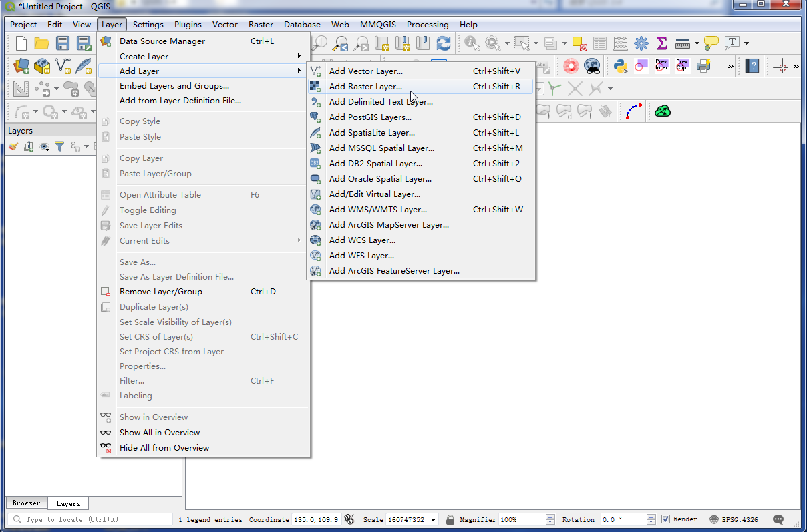This screenshot has width=807, height=532.
Task: Click the New Shapefile Layer icon
Action: [63, 65]
